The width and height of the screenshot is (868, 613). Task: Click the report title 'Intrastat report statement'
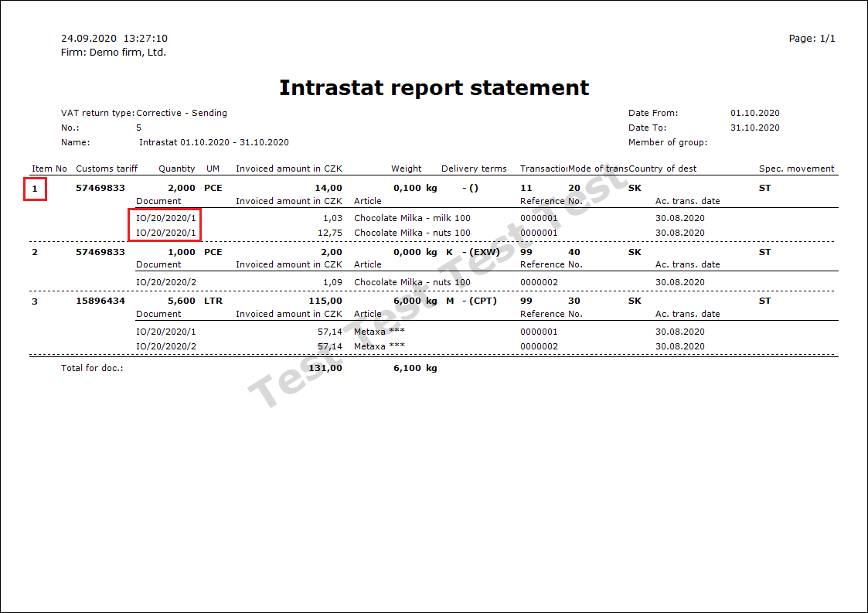click(x=434, y=88)
